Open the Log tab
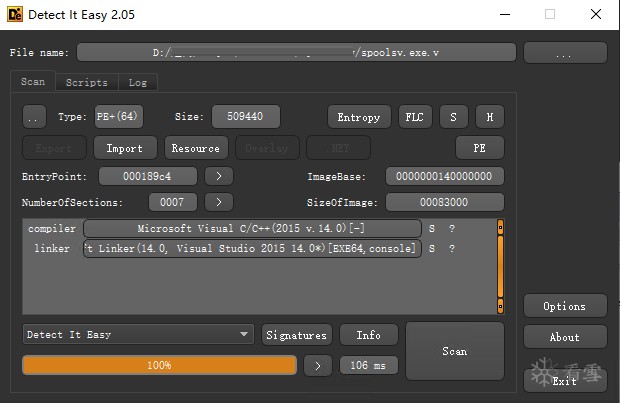 (x=138, y=82)
